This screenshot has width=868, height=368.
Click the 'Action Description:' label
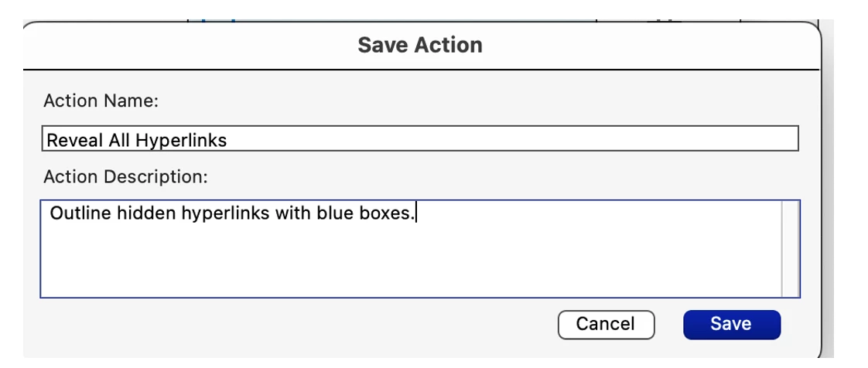click(125, 176)
